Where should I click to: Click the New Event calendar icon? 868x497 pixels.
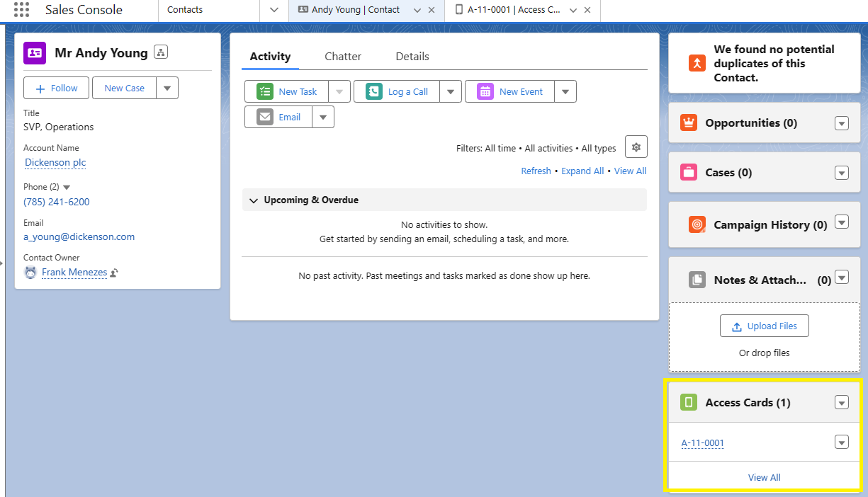tap(485, 91)
